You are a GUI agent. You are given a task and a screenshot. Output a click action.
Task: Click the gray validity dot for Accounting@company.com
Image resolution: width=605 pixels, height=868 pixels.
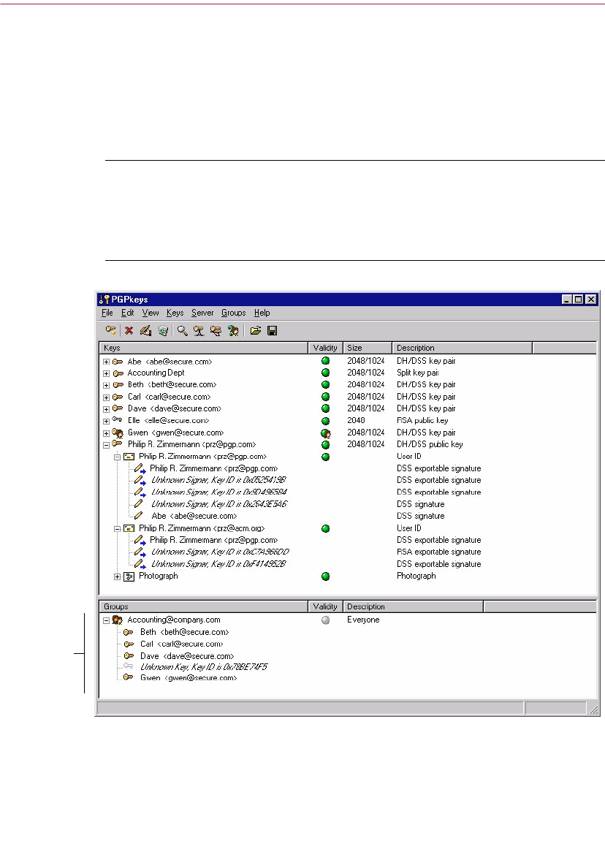coord(325,620)
